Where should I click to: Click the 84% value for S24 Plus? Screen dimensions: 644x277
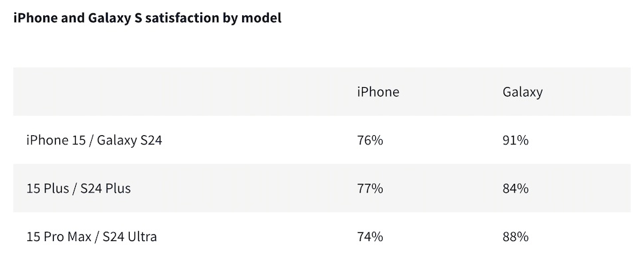[516, 188]
